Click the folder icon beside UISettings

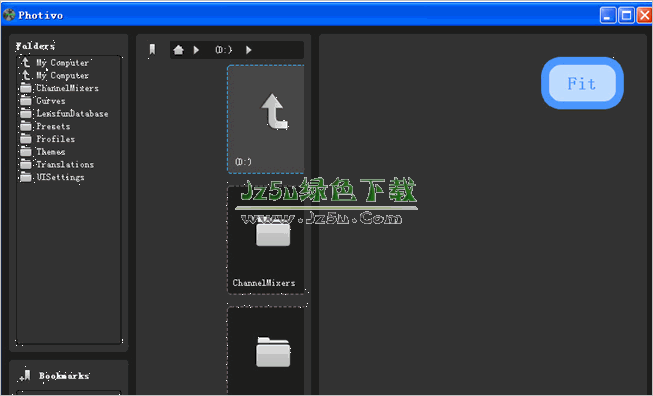tap(26, 177)
